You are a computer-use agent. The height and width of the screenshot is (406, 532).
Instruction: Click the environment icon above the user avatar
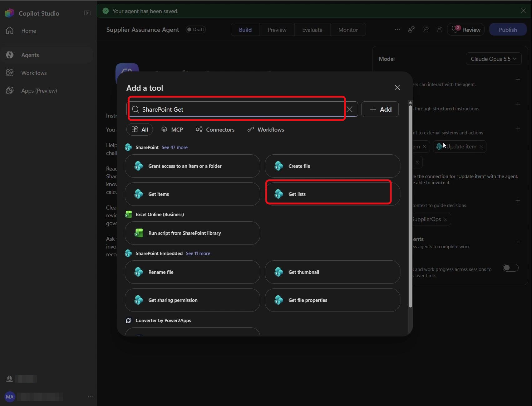9,379
